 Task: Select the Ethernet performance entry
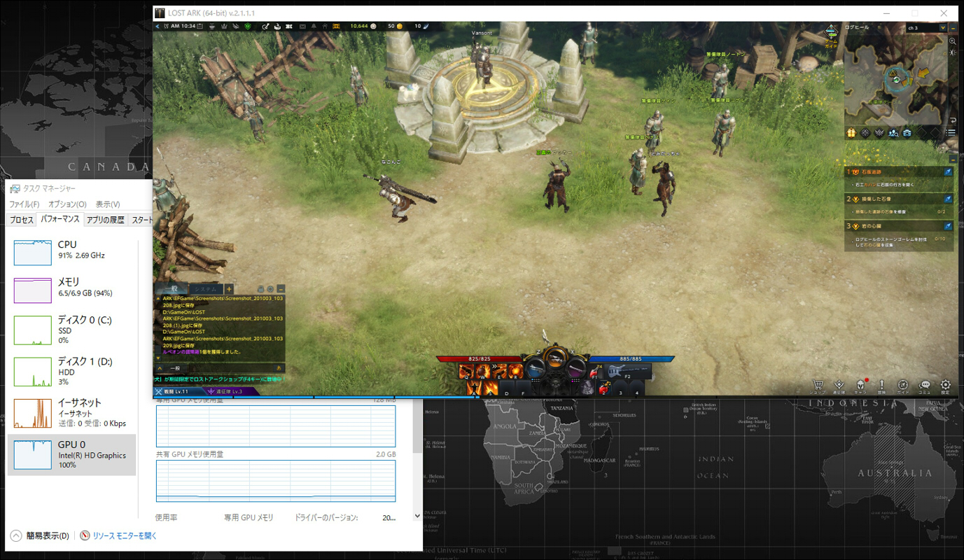click(72, 412)
